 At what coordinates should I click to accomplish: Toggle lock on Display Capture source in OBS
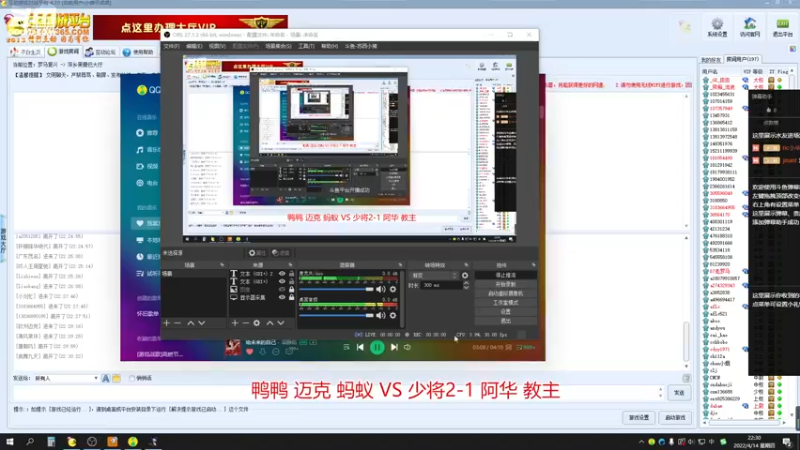(291, 297)
